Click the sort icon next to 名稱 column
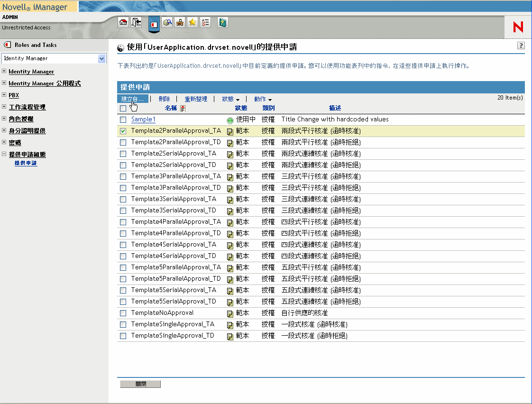 tap(183, 108)
